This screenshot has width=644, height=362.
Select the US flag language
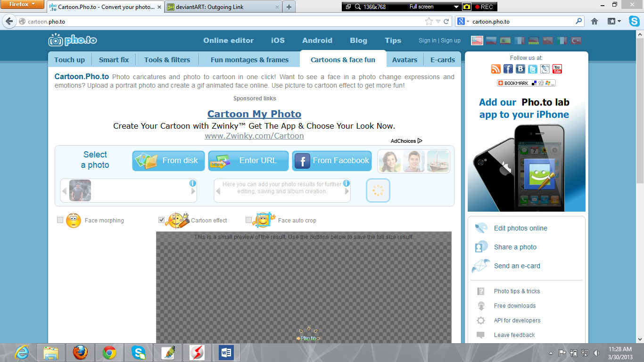point(477,41)
